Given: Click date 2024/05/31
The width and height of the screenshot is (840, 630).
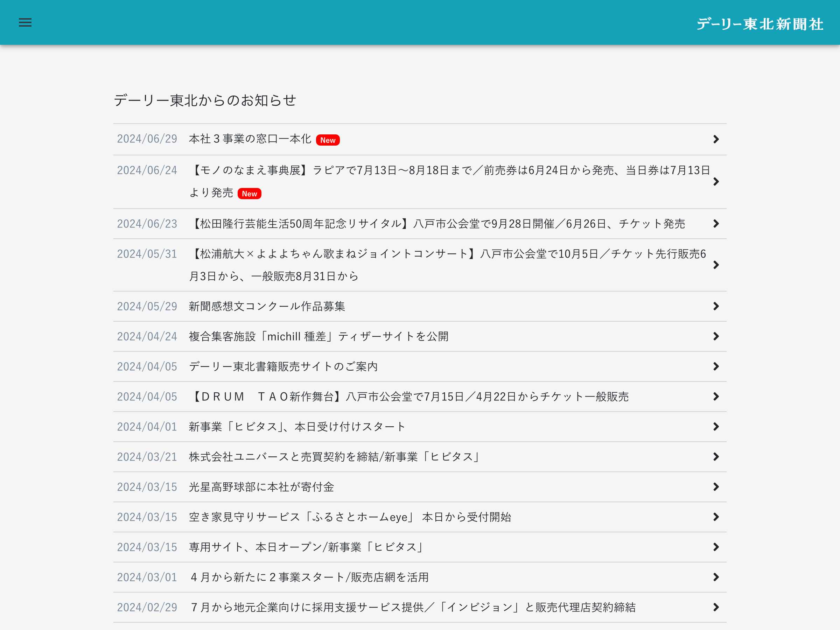Looking at the screenshot, I should [x=147, y=254].
